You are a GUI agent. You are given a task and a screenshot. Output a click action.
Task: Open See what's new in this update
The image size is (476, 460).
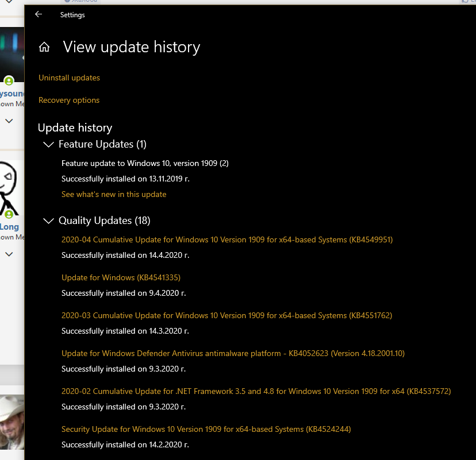(114, 194)
